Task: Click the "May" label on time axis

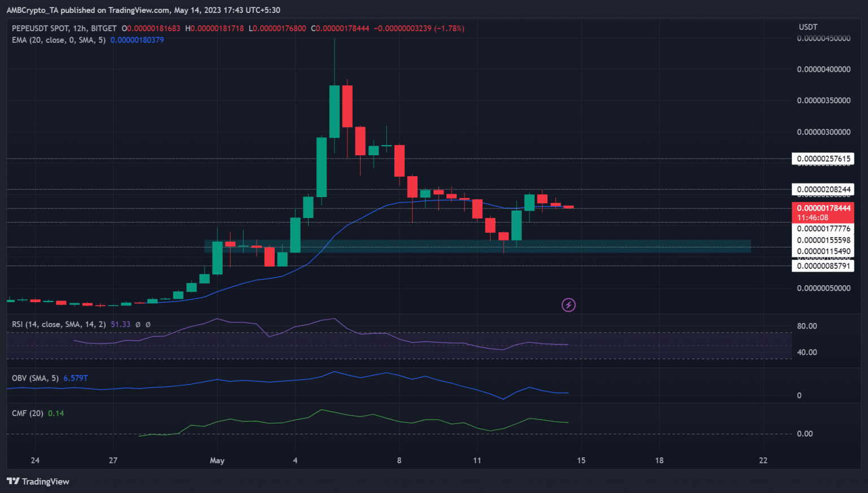Action: (217, 461)
